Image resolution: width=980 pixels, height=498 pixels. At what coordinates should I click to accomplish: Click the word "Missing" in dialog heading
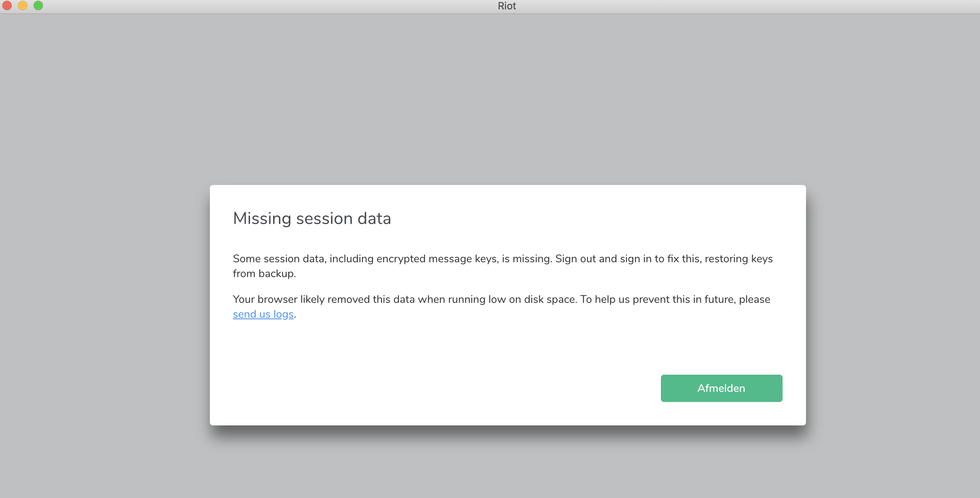tap(262, 219)
